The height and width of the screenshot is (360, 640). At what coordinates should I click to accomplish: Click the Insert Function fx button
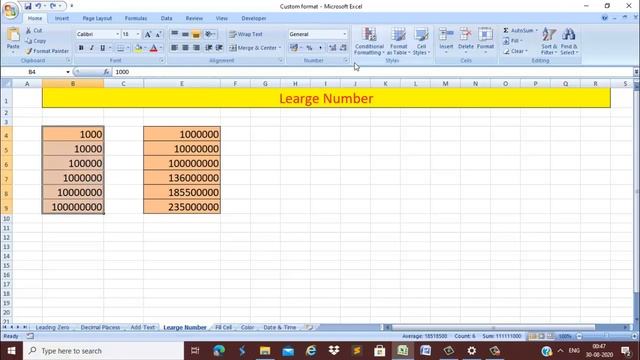106,72
